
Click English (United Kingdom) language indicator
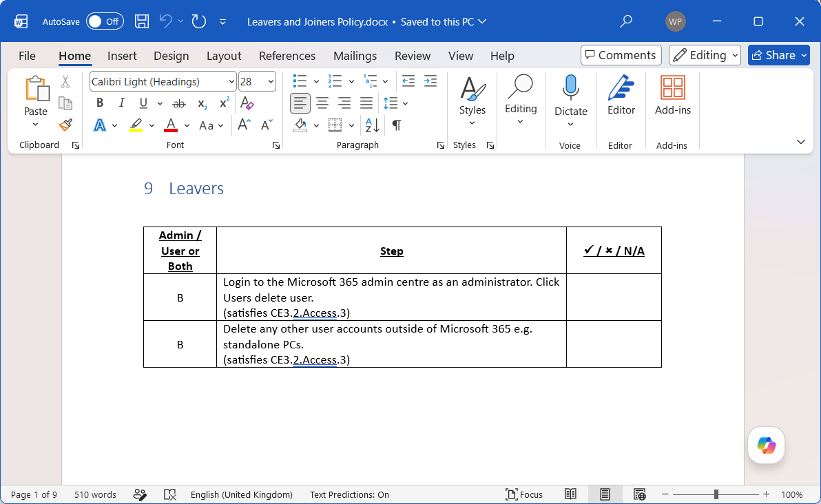[x=241, y=494]
